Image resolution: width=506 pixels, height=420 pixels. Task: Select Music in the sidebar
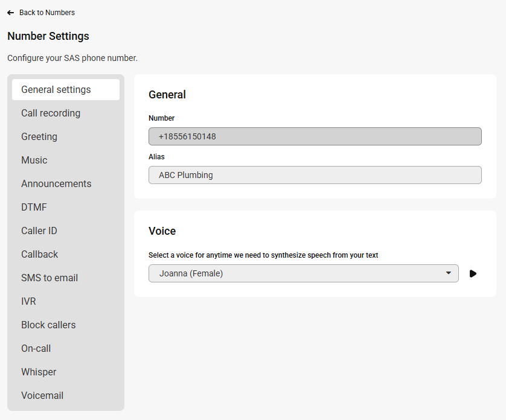click(x=66, y=161)
